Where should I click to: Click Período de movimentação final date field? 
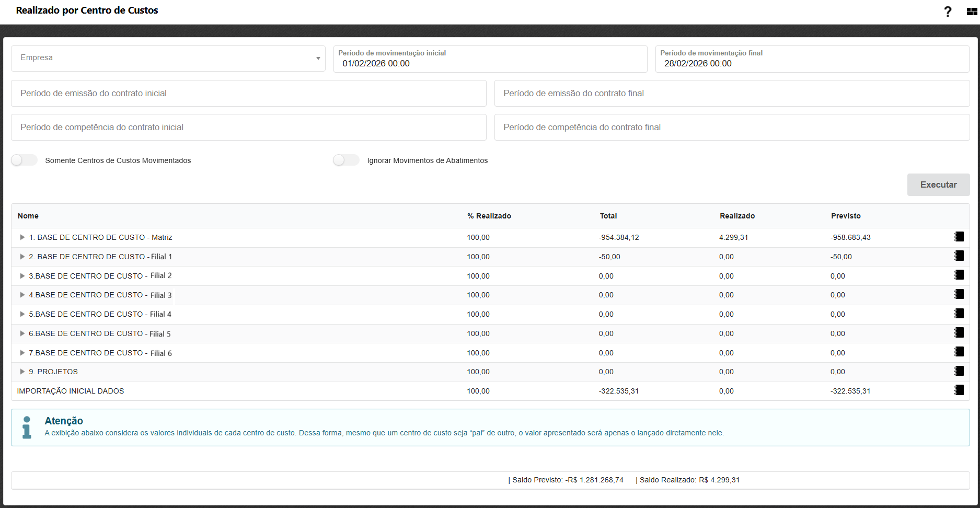click(x=812, y=59)
